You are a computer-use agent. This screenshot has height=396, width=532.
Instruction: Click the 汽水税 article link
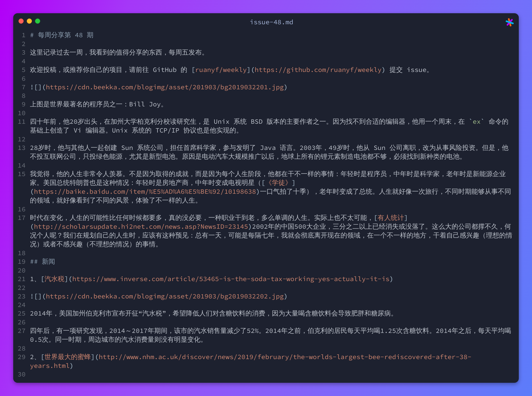coord(54,279)
